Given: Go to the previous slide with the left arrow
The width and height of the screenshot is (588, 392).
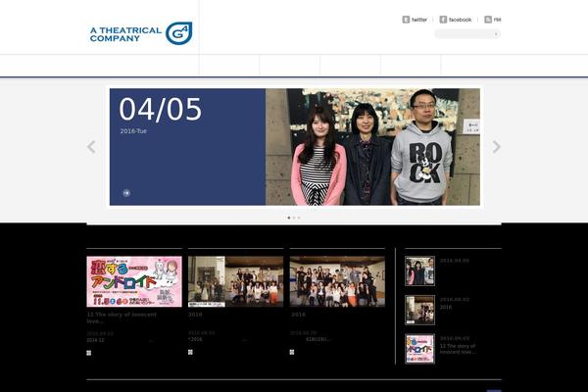Looking at the screenshot, I should (x=91, y=147).
